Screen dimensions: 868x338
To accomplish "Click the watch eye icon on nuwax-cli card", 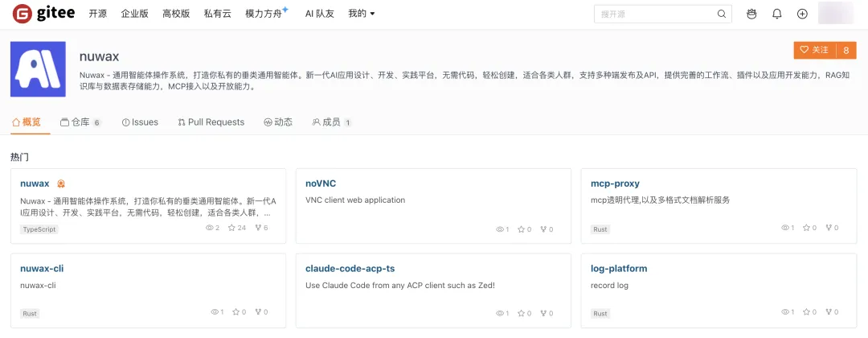I will coord(215,312).
